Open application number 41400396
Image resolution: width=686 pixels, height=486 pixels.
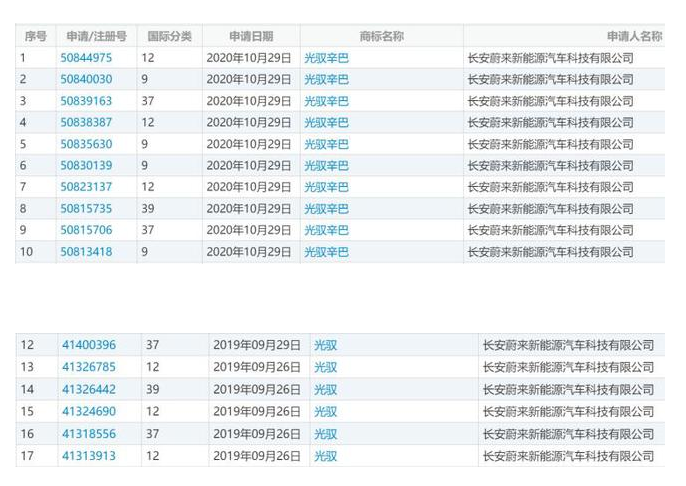click(x=89, y=345)
